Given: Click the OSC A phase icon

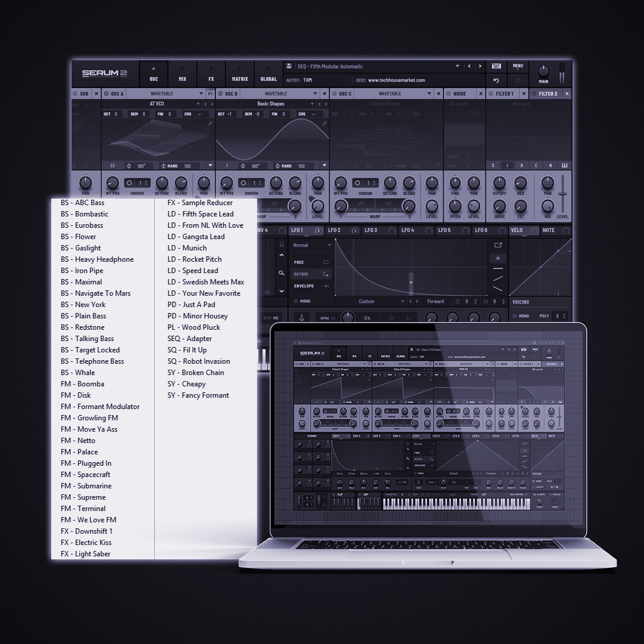Looking at the screenshot, I should pyautogui.click(x=129, y=166).
